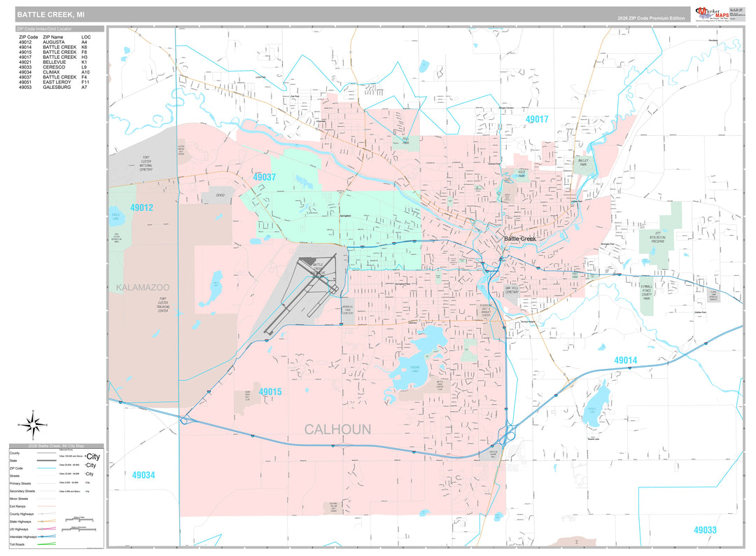This screenshot has height=556, width=756.
Task: Click the "Interstate Highways" legend entry
Action: 23,536
